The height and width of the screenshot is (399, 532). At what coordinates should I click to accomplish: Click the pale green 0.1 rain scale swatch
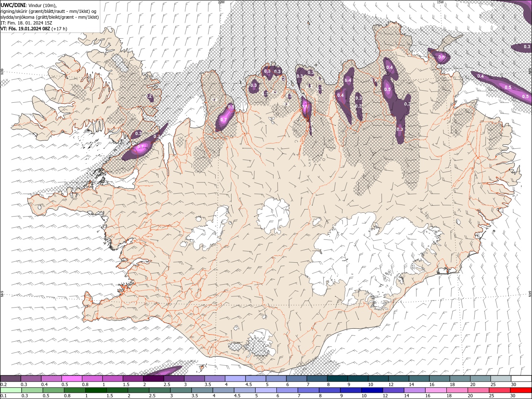[x=11, y=390]
